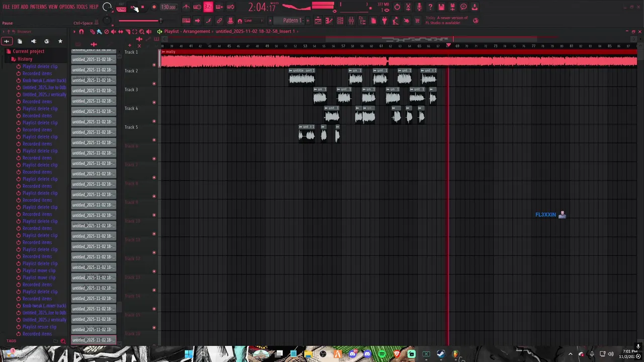Select the playlist Draw pencil tool
Screen dimensions: 644x362
pos(92,32)
